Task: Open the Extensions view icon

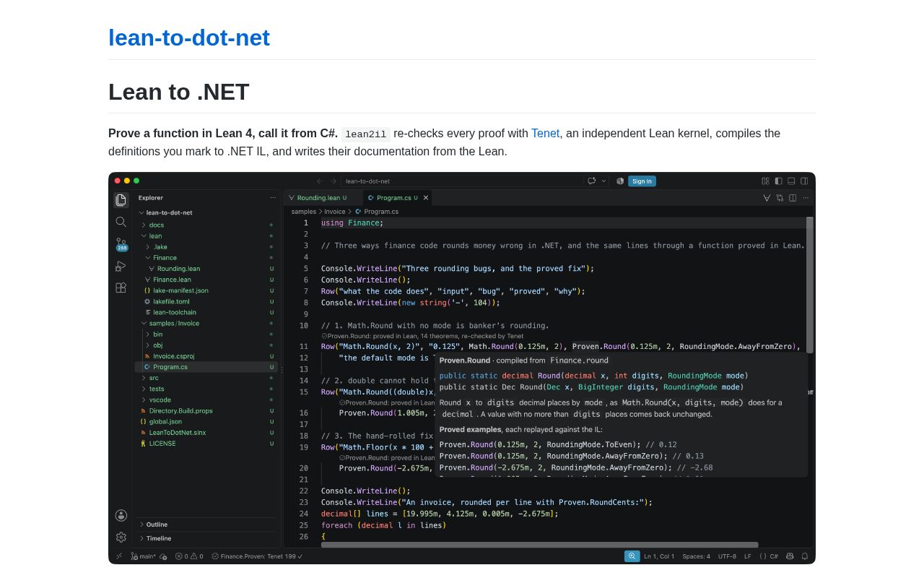Action: (121, 288)
